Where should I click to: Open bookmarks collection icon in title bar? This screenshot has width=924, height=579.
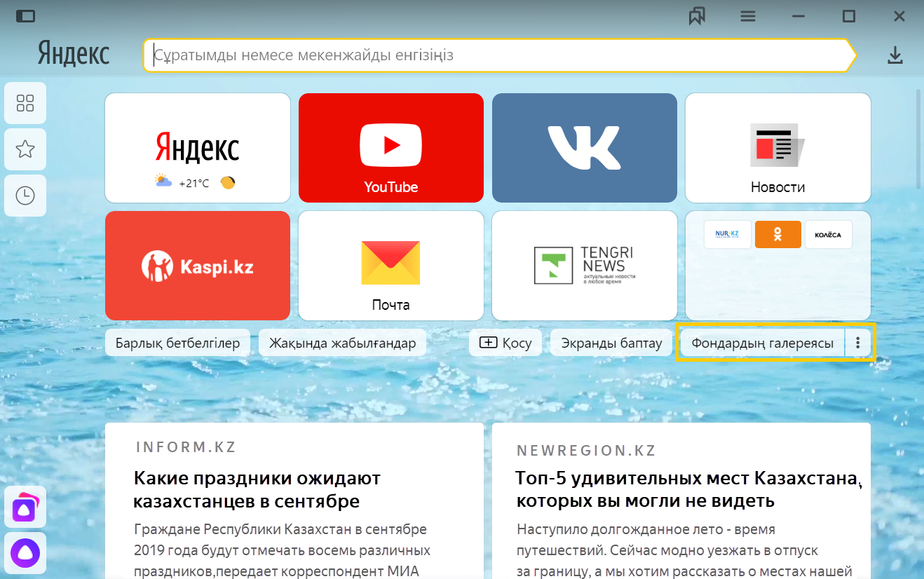point(697,15)
